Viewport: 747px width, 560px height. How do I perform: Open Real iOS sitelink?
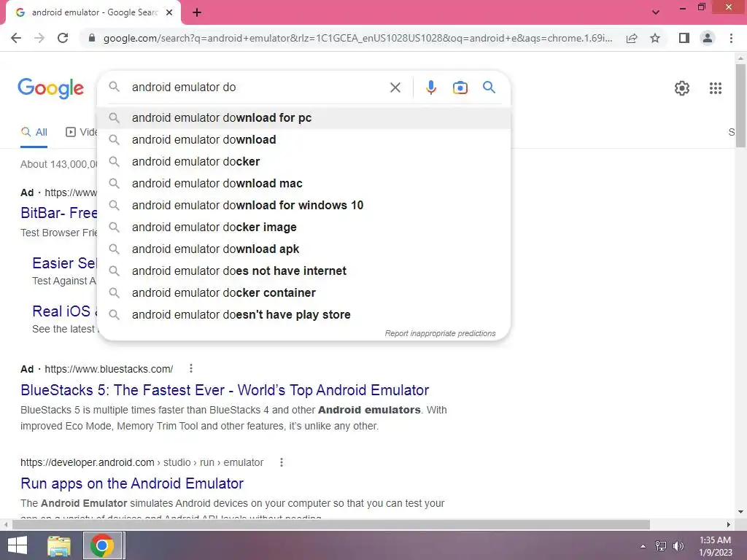point(64,311)
